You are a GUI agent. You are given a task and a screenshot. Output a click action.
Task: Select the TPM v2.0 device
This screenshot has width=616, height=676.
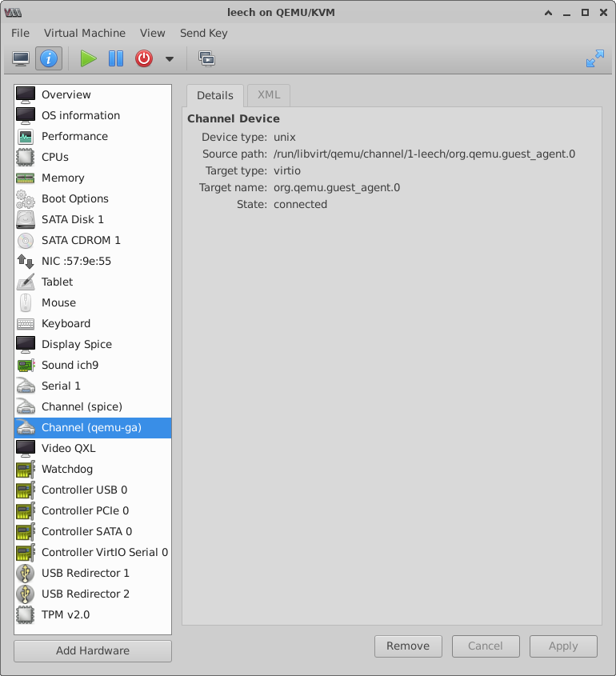click(x=66, y=614)
